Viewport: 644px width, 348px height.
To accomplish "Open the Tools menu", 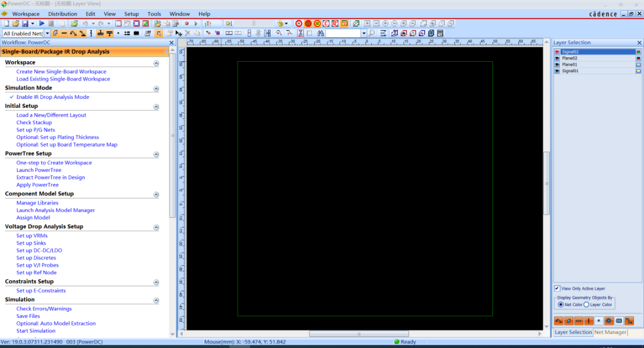I will click(x=154, y=14).
